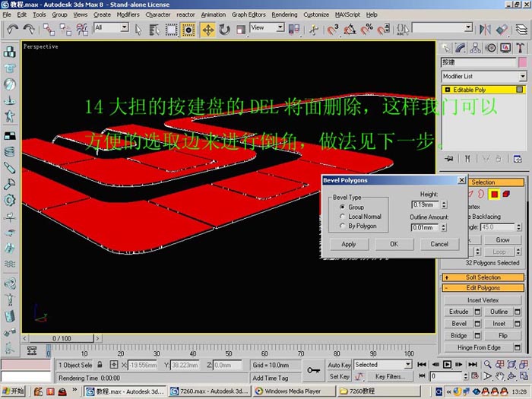Click the Undo arrow icon
This screenshot has width=532, height=399.
12,30
